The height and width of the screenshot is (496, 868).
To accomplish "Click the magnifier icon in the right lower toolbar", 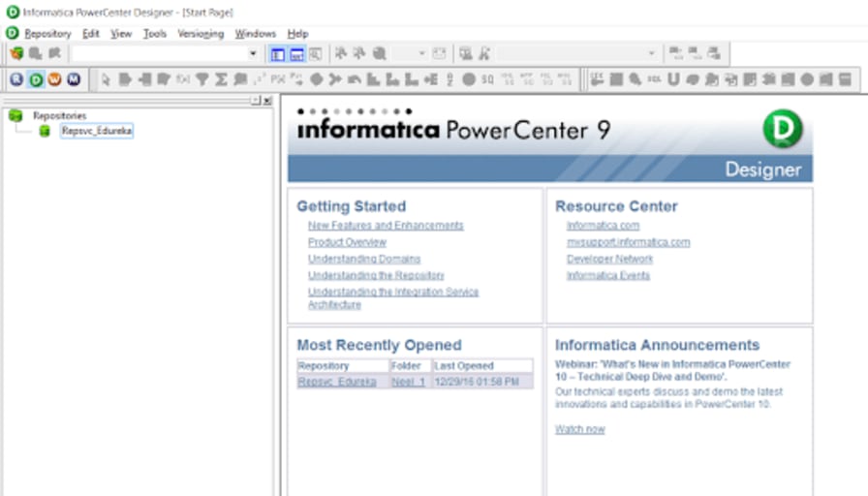I will (635, 79).
